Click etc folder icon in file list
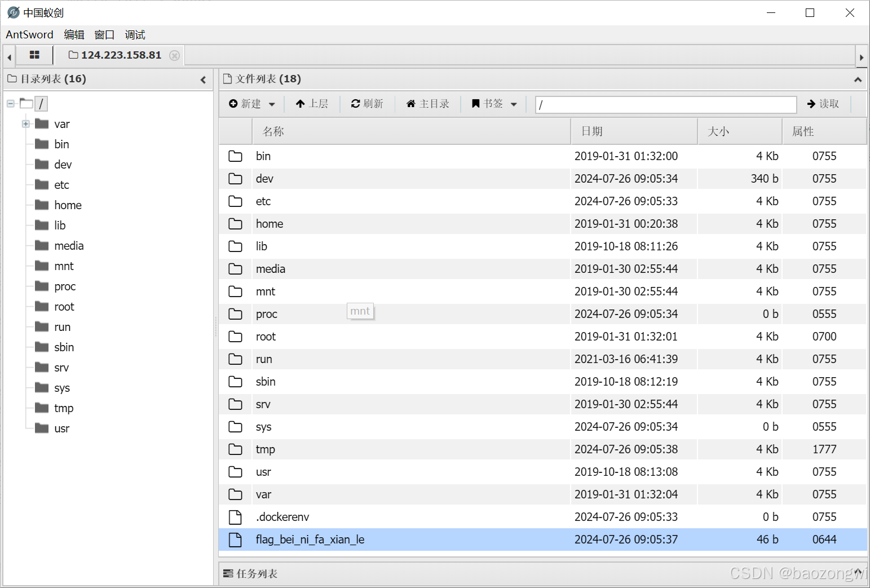870x588 pixels. pos(235,201)
